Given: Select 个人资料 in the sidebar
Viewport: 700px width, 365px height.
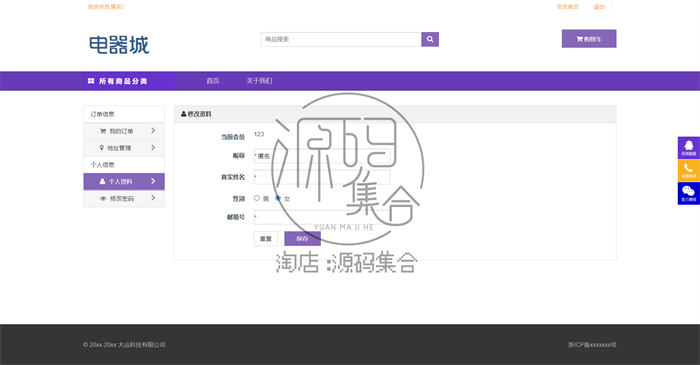Looking at the screenshot, I should [124, 182].
